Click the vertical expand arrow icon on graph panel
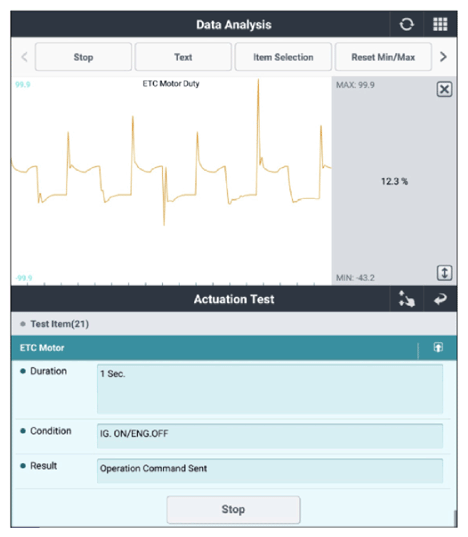Screen dimensions: 468x537 [x=444, y=273]
